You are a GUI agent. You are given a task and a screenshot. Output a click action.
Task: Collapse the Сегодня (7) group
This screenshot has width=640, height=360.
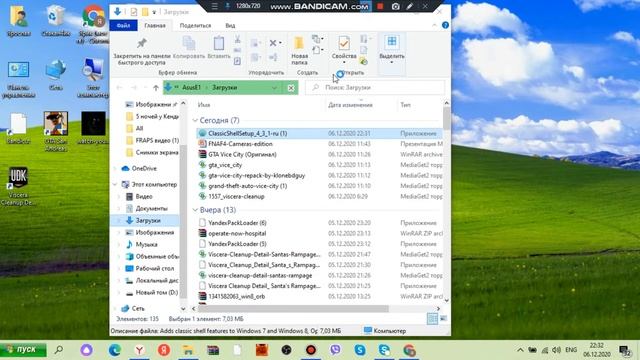point(195,120)
